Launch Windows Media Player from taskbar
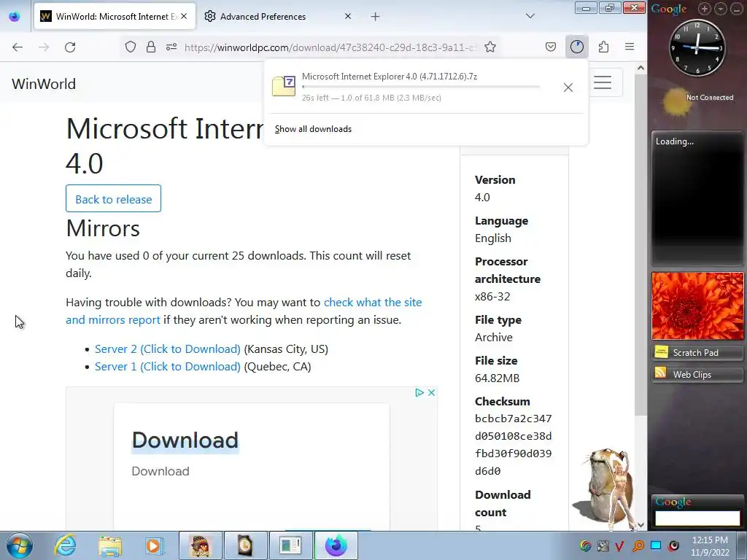 [153, 545]
